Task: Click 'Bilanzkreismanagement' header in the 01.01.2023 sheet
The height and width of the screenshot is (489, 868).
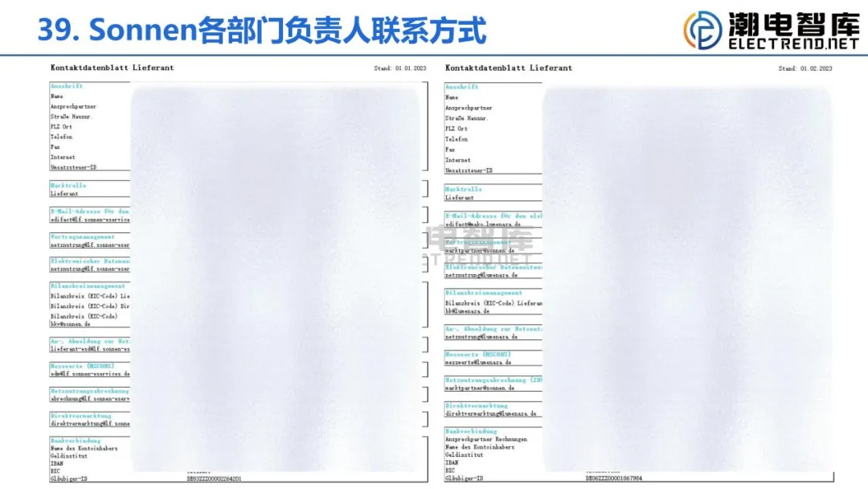Action: tap(88, 286)
